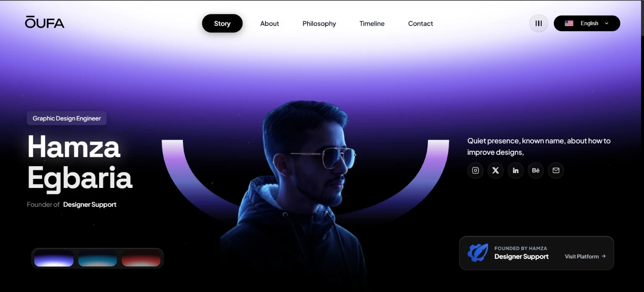Click the Designer Support founder link

[90, 205]
